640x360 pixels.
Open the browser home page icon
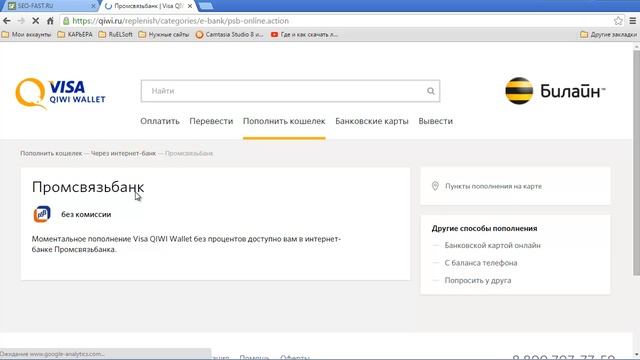(x=50, y=20)
